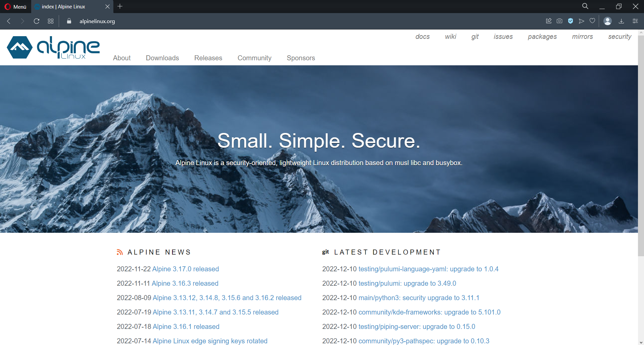Open the docs link

(423, 37)
